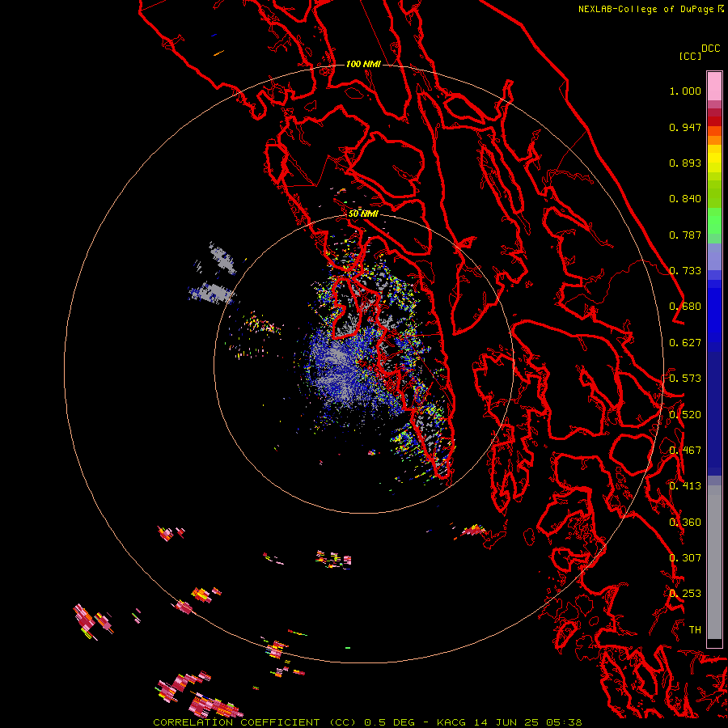Click the 0.627 scale value
Screen dimensions: 728x728
click(685, 343)
